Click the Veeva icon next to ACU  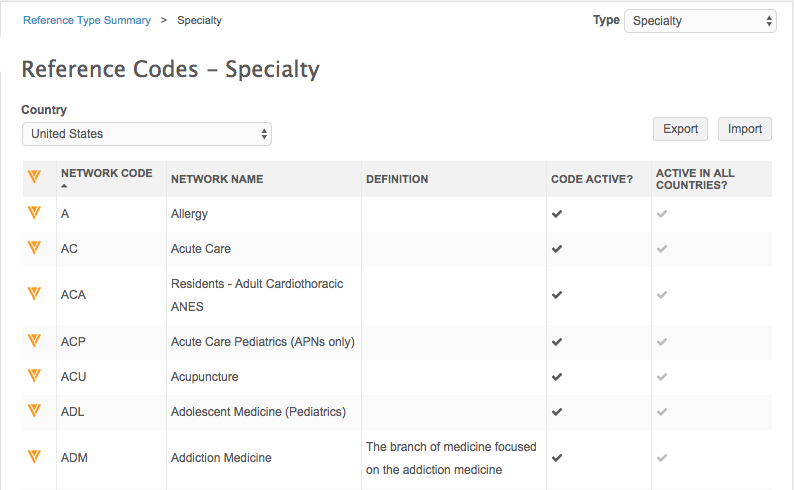coord(34,376)
